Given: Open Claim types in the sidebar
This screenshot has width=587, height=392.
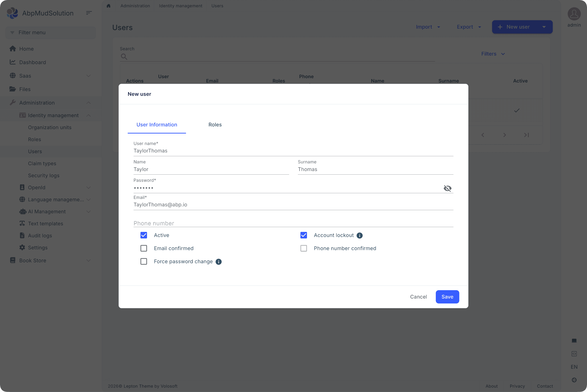Looking at the screenshot, I should click(42, 163).
